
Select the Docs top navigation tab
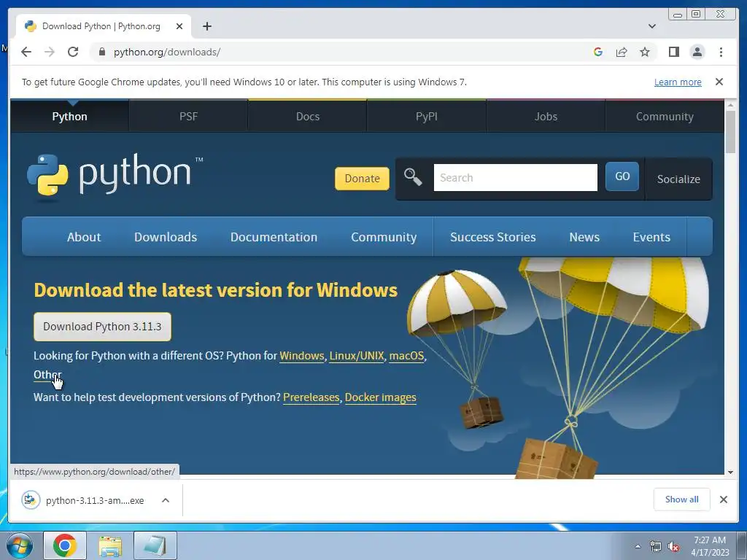point(308,116)
